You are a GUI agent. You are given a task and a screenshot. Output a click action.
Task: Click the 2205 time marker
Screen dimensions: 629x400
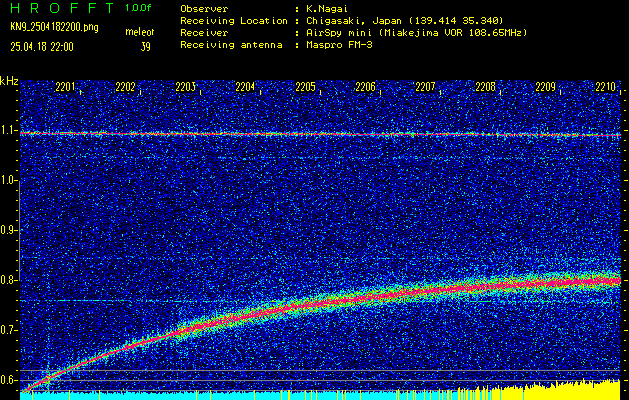(x=305, y=87)
